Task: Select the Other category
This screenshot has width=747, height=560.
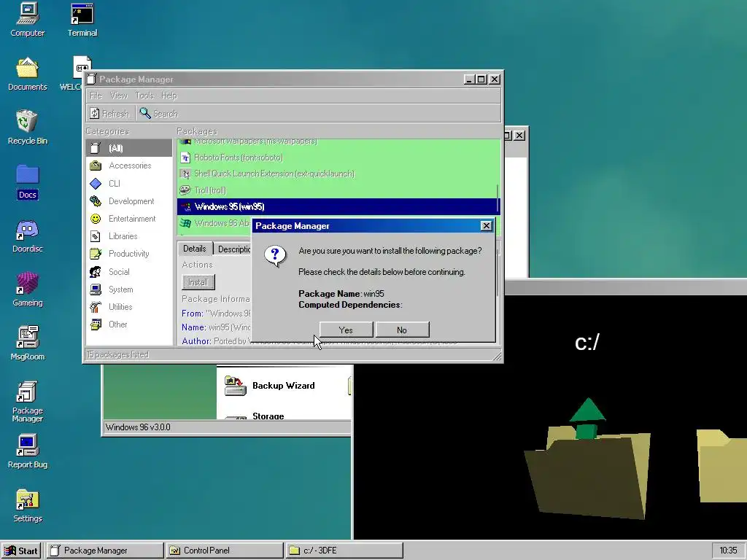Action: (128, 324)
